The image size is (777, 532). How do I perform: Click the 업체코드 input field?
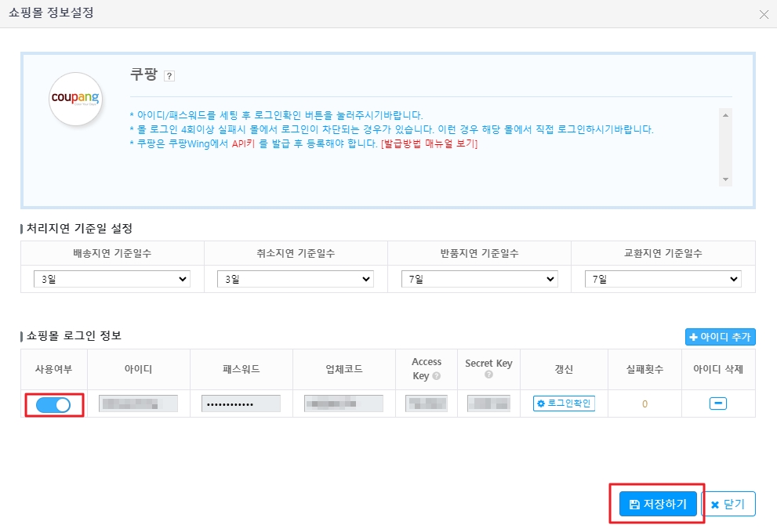[x=343, y=403]
